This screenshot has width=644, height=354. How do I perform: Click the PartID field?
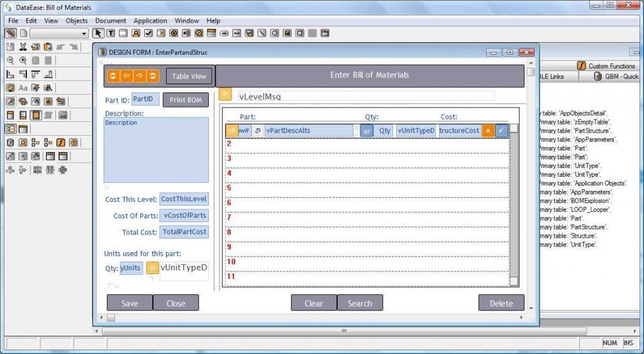(x=145, y=99)
